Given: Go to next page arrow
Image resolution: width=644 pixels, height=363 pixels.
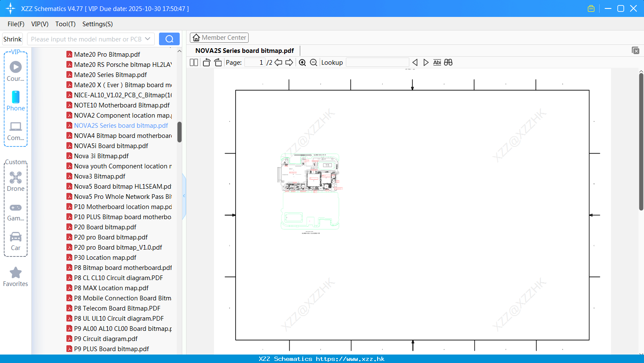Looking at the screenshot, I should (289, 62).
